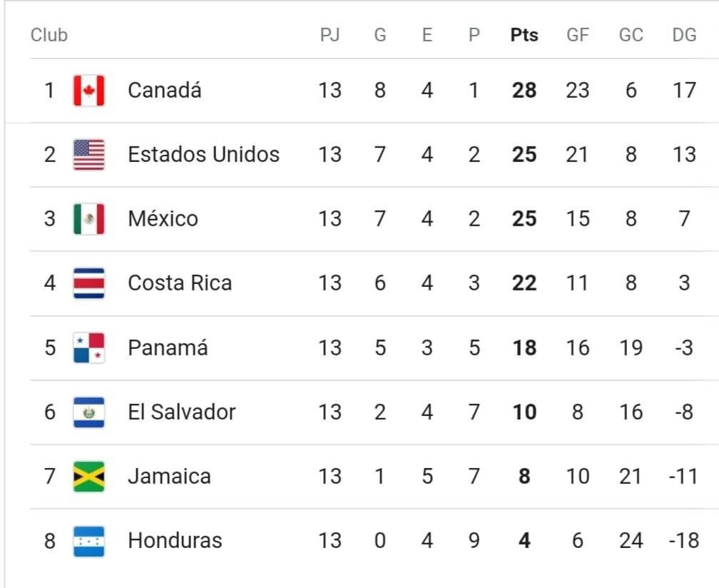Image resolution: width=719 pixels, height=588 pixels.
Task: Click the Club column header
Action: [x=49, y=35]
